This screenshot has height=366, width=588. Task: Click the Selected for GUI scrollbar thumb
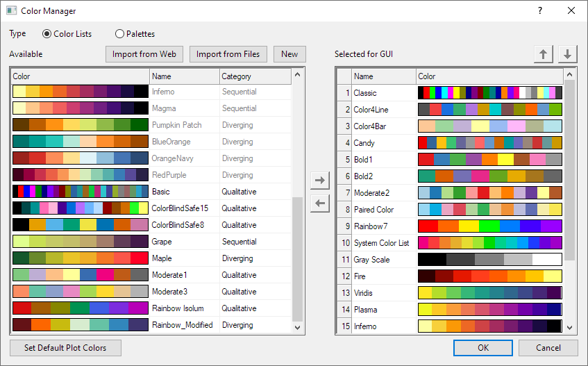coord(570,169)
